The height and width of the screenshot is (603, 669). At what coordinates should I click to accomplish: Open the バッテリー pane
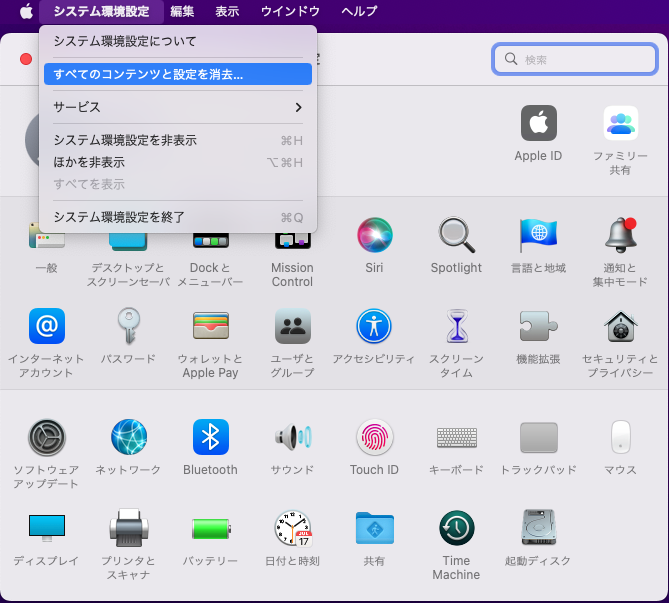coord(210,528)
